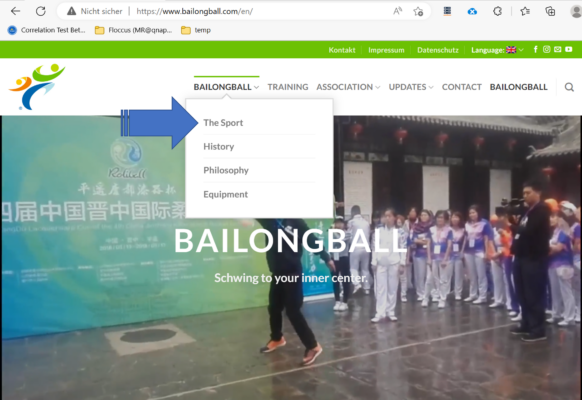Click the Datenschutz link
This screenshot has height=400, width=582.
coord(438,50)
